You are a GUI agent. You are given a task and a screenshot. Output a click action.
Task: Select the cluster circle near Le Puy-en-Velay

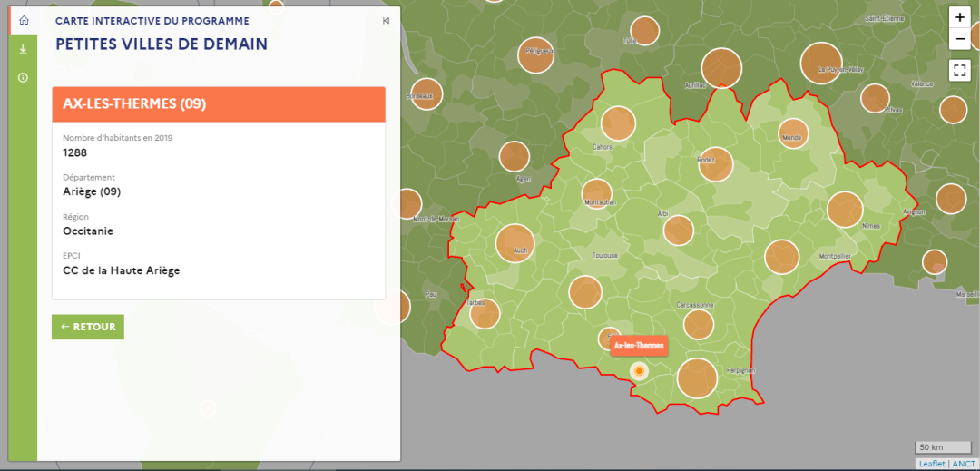point(821,64)
